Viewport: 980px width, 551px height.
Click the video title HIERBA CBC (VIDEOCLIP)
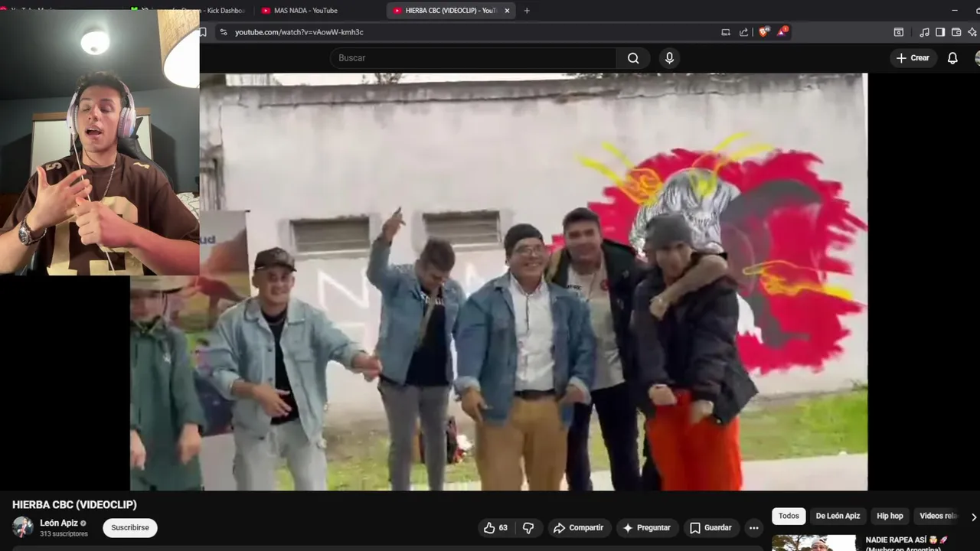click(74, 505)
